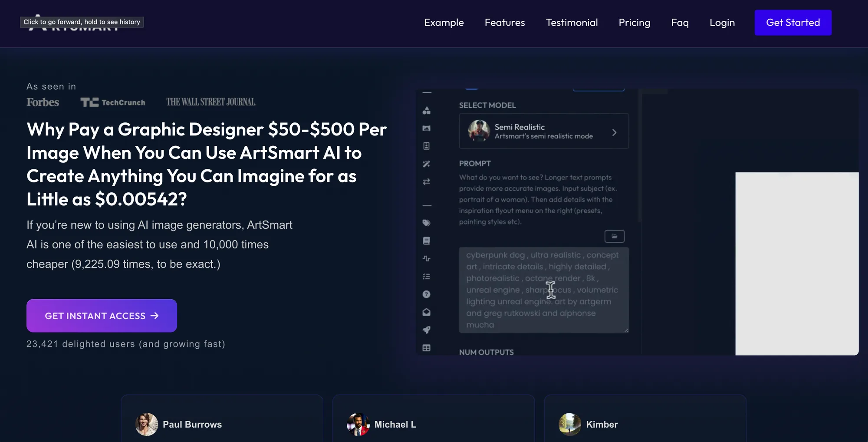Click the TechCrunch logo
The height and width of the screenshot is (442, 868).
(x=113, y=102)
